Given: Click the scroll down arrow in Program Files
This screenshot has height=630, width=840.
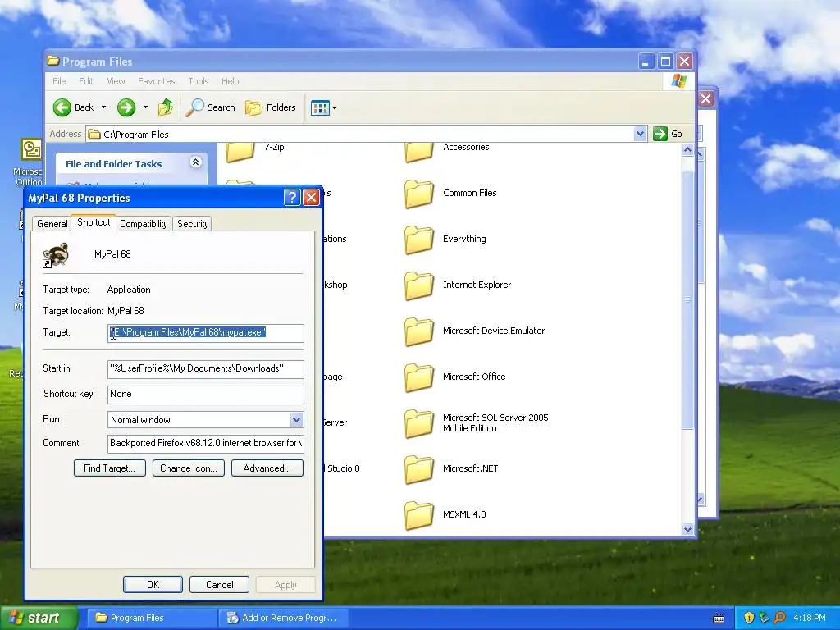Looking at the screenshot, I should click(688, 530).
